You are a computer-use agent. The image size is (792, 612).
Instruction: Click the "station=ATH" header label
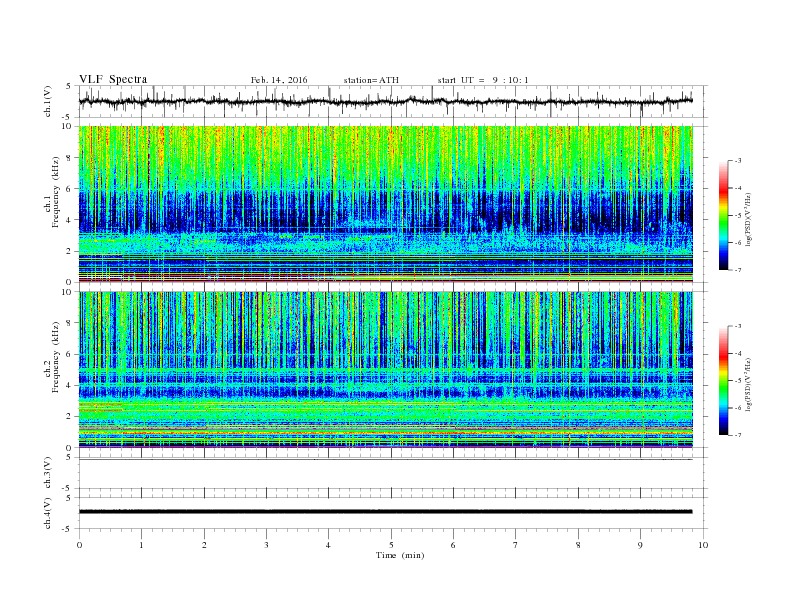[371, 80]
